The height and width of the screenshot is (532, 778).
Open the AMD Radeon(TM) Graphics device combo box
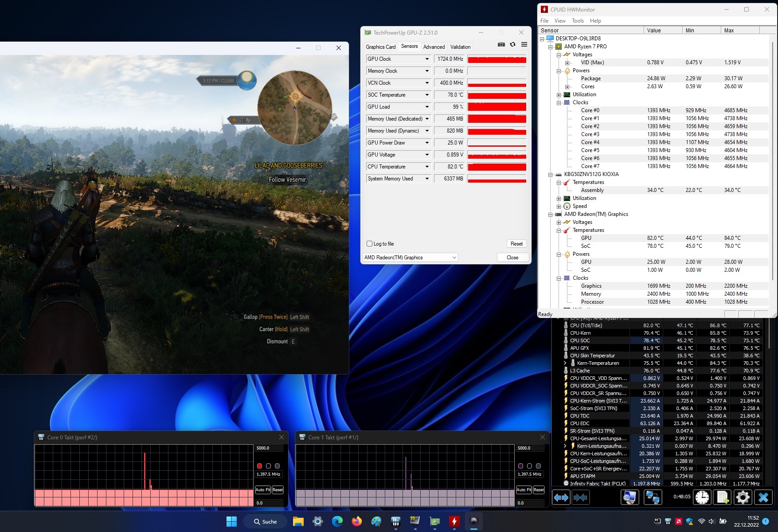(x=410, y=258)
